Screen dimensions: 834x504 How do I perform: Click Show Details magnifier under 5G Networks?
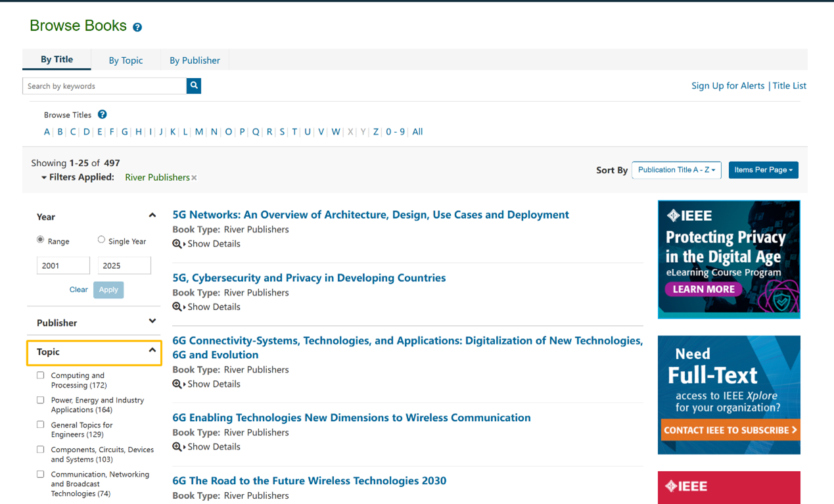(x=177, y=244)
